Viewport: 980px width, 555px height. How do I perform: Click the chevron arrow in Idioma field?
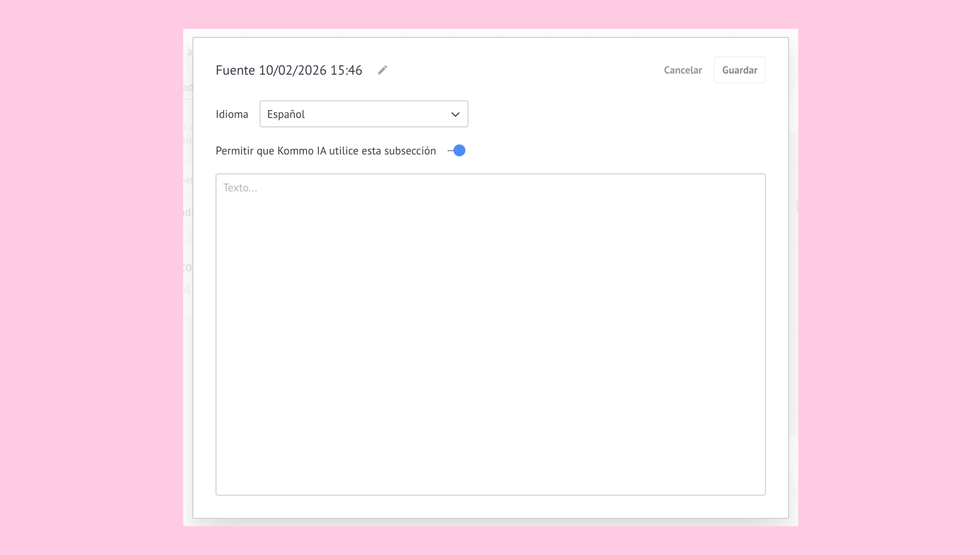tap(455, 114)
